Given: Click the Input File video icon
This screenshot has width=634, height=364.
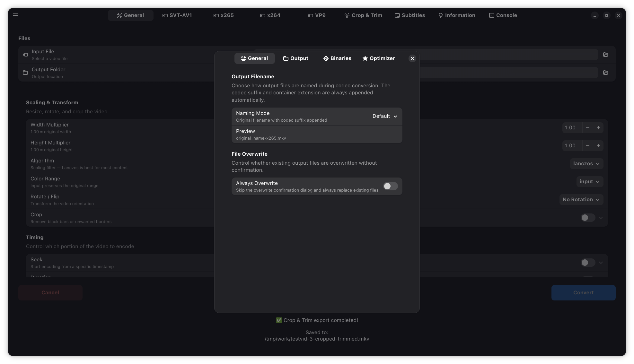Looking at the screenshot, I should (x=25, y=55).
